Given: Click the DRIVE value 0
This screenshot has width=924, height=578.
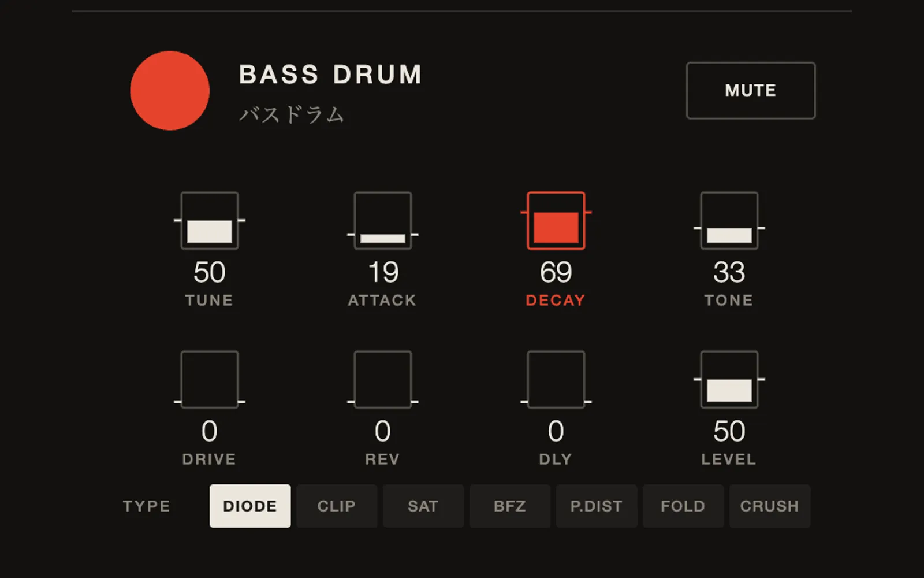Looking at the screenshot, I should (210, 431).
